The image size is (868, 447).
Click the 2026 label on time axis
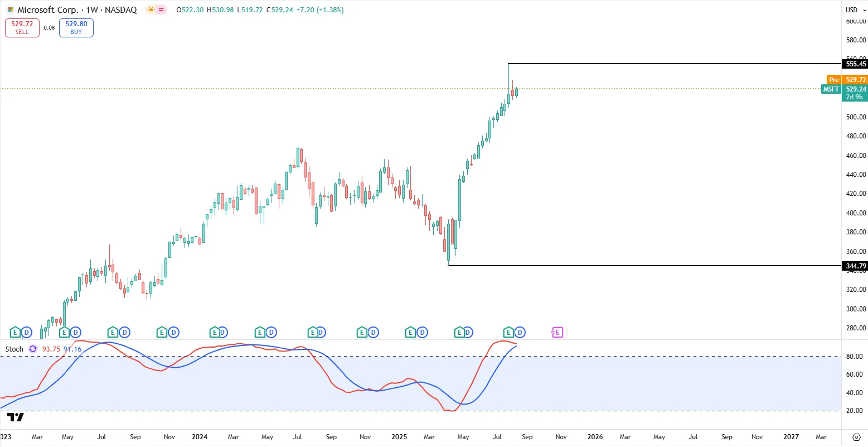pos(595,437)
